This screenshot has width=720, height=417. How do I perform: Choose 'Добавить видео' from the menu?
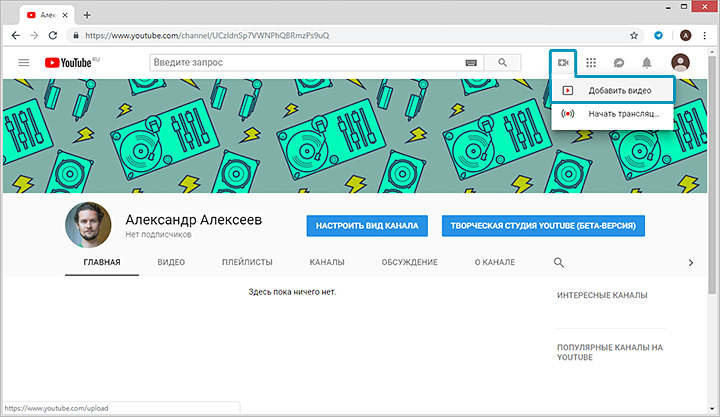[612, 90]
